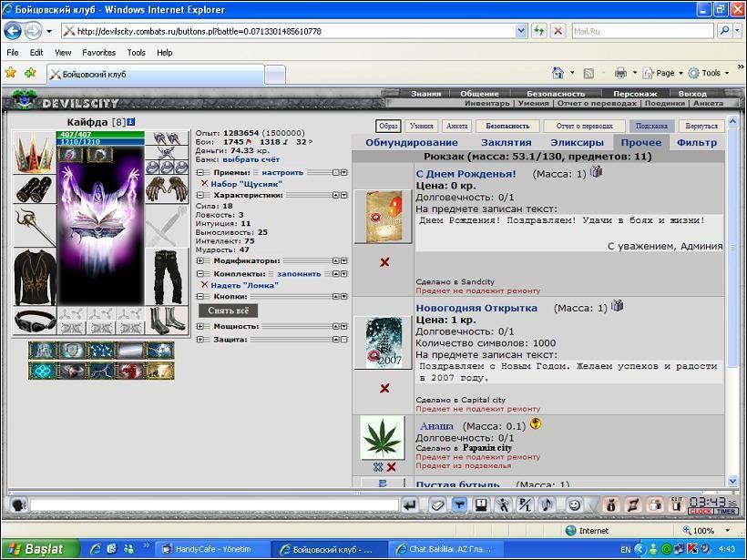Image resolution: width=747 pixels, height=560 pixels.
Task: Open the address bar URL dropdown
Action: click(521, 32)
